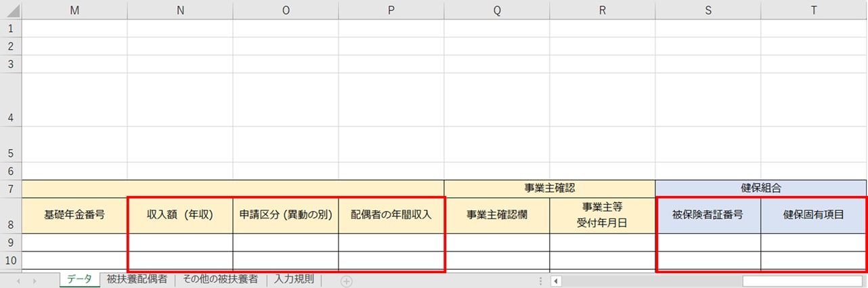Click the 健保固有項目 header cell

[814, 216]
